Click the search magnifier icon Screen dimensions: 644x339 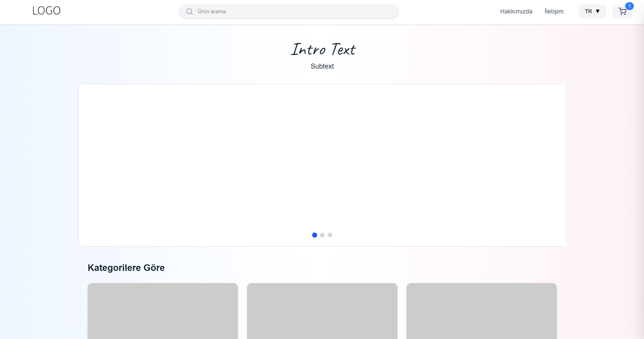tap(189, 11)
